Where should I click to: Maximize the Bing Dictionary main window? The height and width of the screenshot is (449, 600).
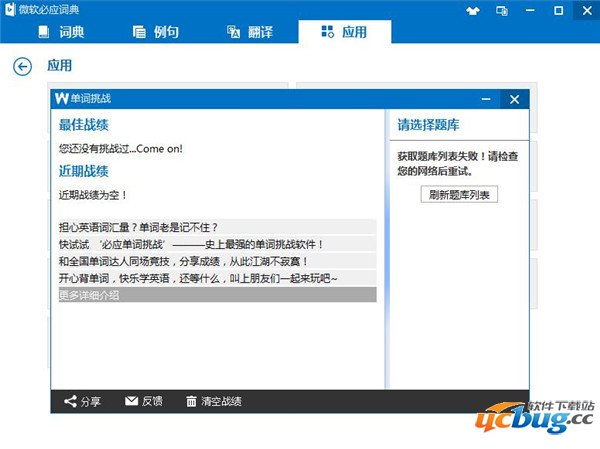pyautogui.click(x=558, y=11)
